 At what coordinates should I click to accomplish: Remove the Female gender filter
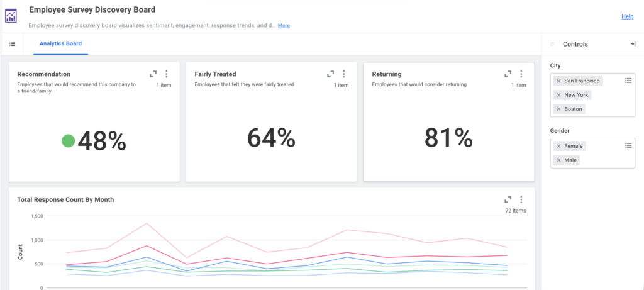point(558,146)
